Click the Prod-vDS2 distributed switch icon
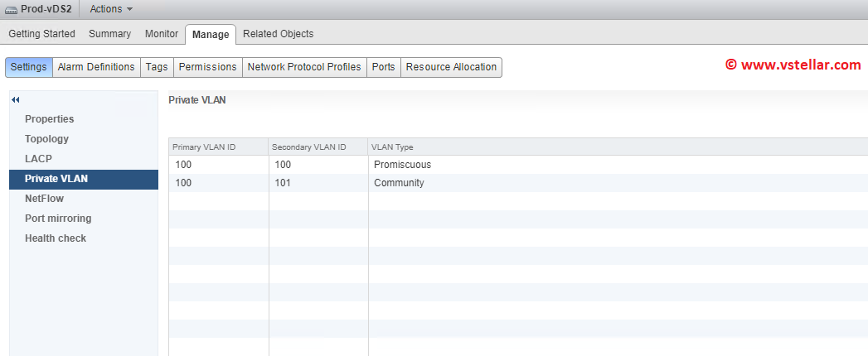The image size is (868, 356). pyautogui.click(x=11, y=9)
